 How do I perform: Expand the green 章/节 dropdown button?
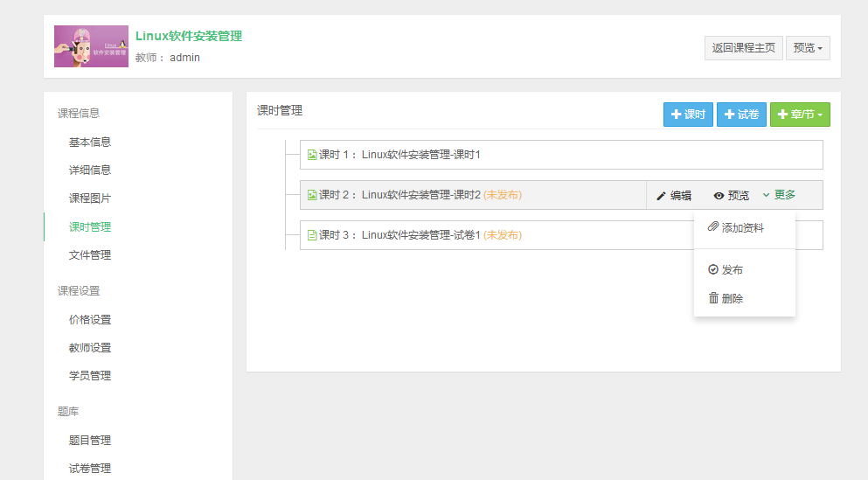pyautogui.click(x=800, y=115)
